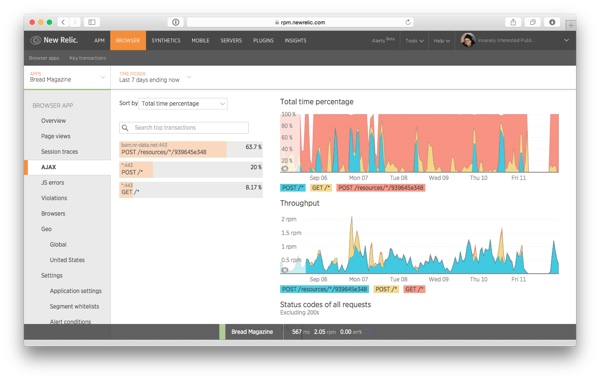Open the Bread Magazine apps selector
This screenshot has width=600, height=381.
click(x=67, y=78)
